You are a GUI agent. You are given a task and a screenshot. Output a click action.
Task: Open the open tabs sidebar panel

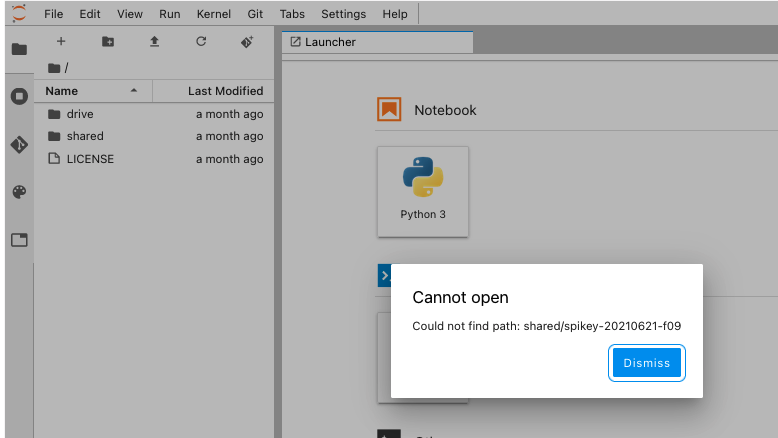click(19, 240)
